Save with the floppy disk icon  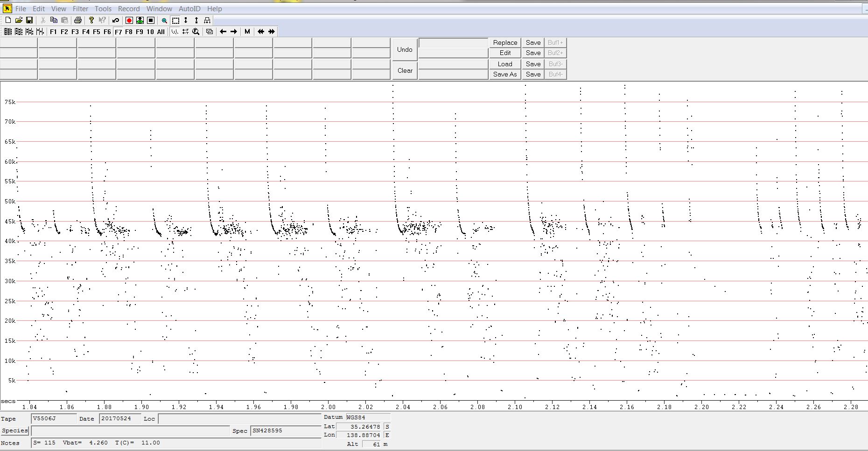29,20
